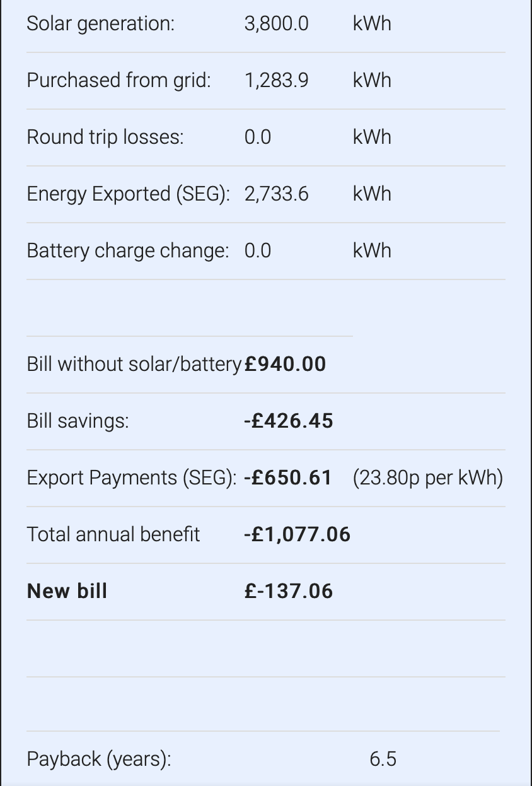Viewport: 532px width, 786px height.
Task: Select the kWh unit beside Solar generation
Action: coord(372,24)
